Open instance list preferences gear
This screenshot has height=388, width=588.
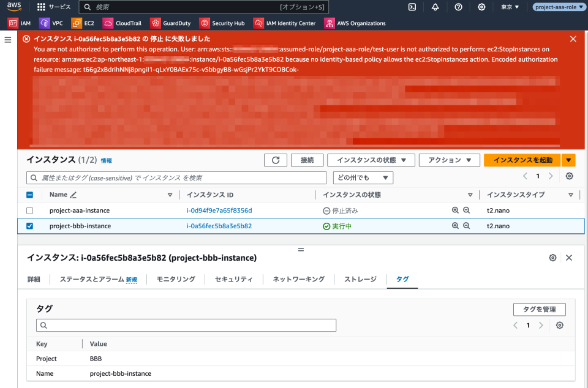(569, 176)
